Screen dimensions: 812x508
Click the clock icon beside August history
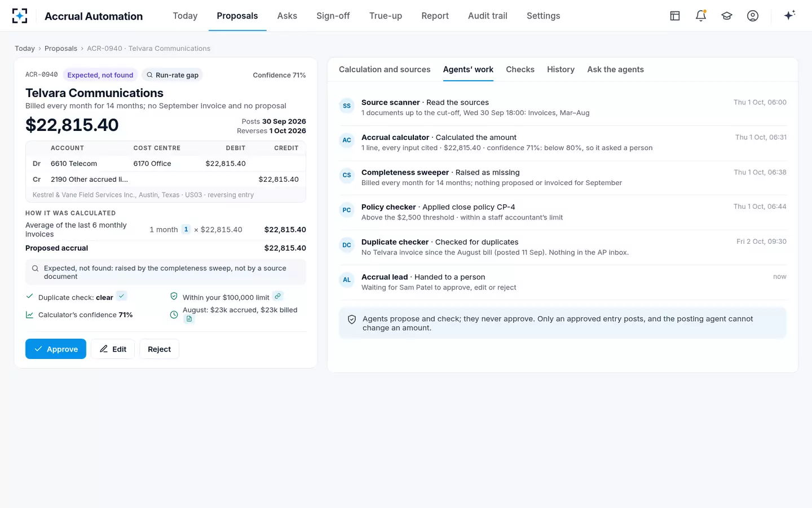[174, 314]
